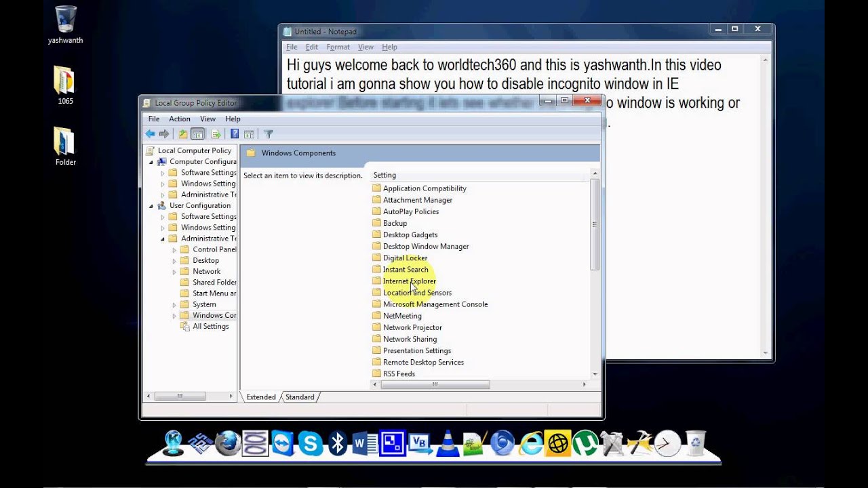Viewport: 868px width, 488px height.
Task: Toggle the Show/Hide Console Tree toolbar button
Action: (x=197, y=134)
